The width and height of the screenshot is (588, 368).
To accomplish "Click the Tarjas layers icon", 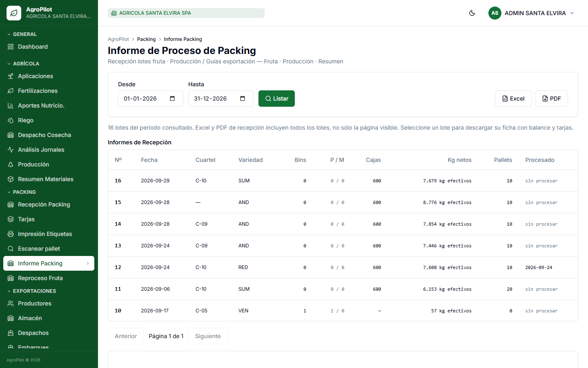I will pyautogui.click(x=11, y=219).
